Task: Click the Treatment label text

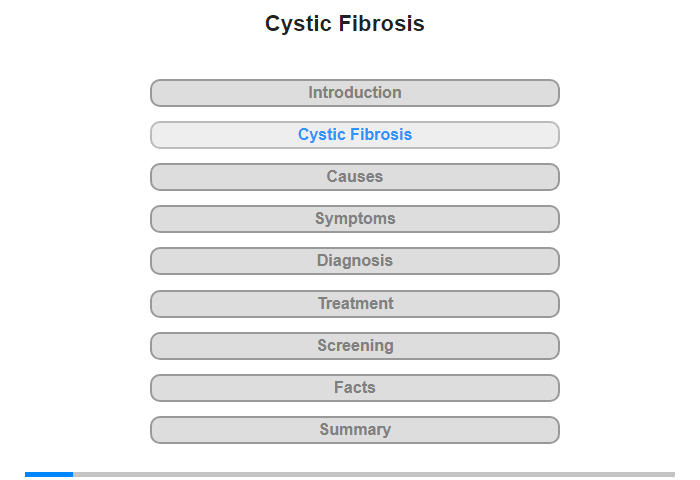Action: (355, 304)
